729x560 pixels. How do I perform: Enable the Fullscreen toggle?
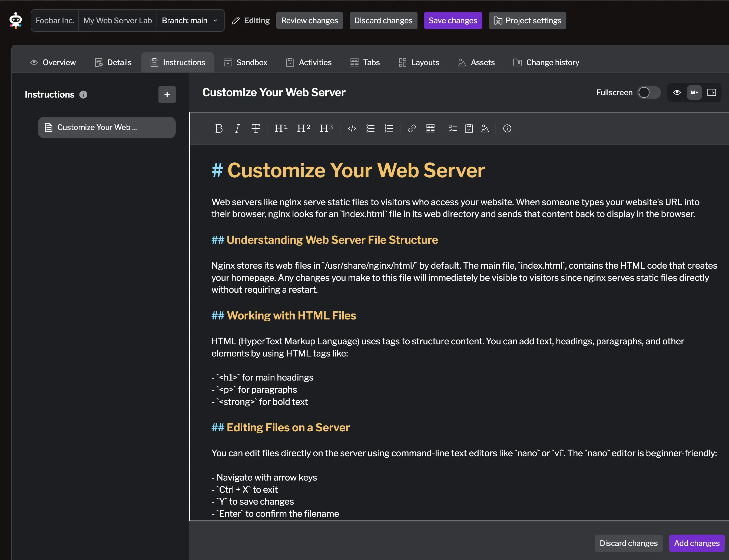point(649,92)
